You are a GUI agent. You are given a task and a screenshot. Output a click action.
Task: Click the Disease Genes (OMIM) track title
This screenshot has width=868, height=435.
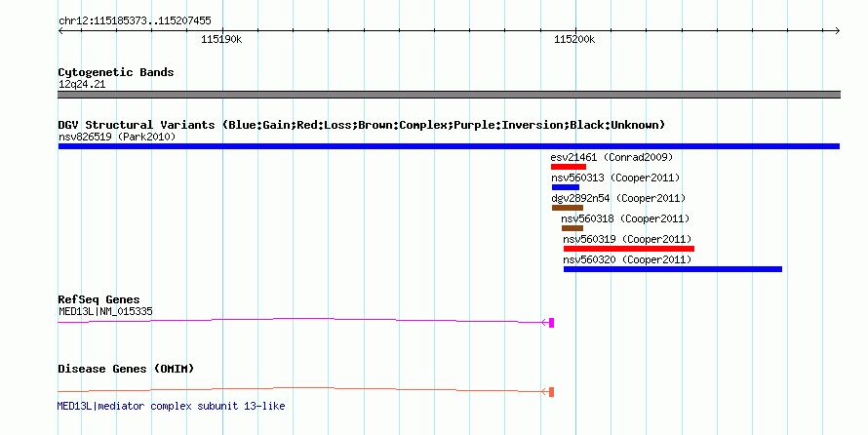(126, 369)
